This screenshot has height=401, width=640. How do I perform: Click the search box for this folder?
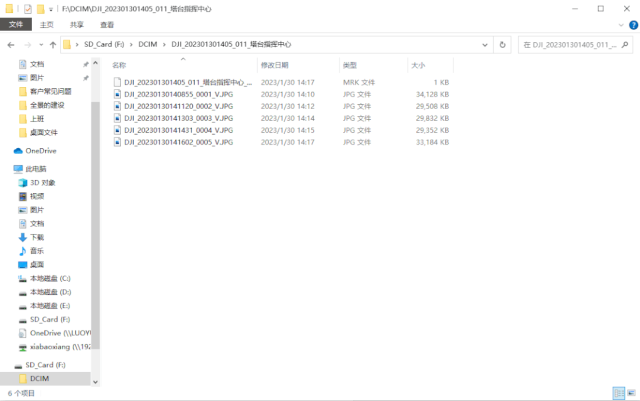pos(575,45)
